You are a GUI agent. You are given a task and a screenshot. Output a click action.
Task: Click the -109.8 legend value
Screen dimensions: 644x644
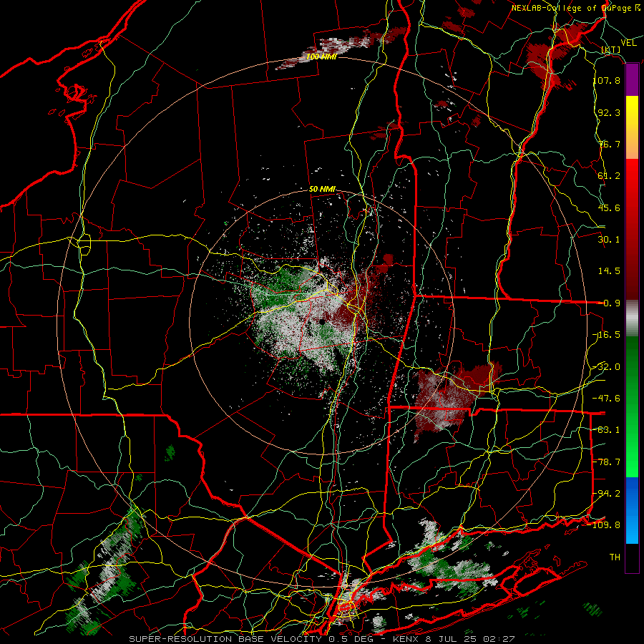tap(605, 525)
